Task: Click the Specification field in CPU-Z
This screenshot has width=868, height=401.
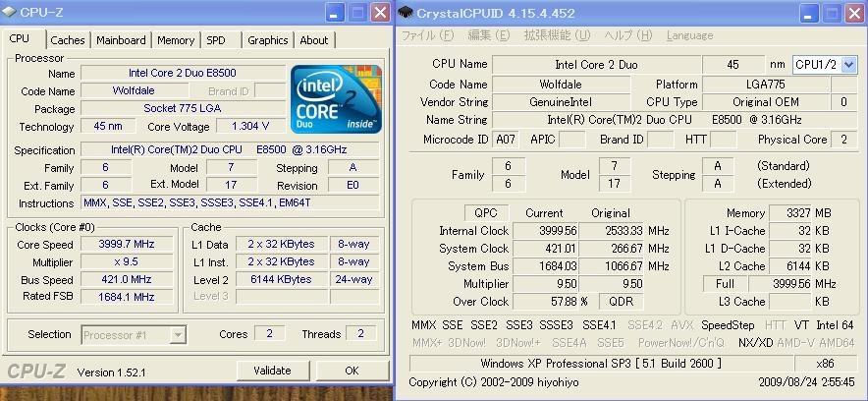Action: tap(231, 150)
